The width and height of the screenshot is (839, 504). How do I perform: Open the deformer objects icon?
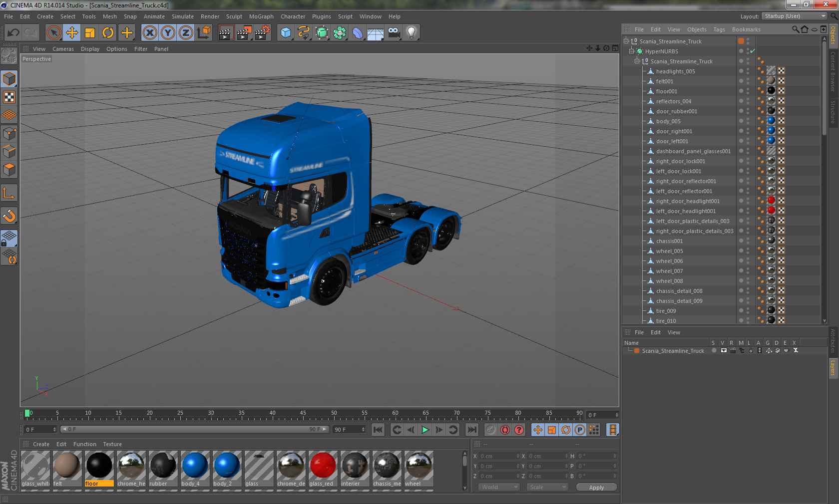point(358,33)
